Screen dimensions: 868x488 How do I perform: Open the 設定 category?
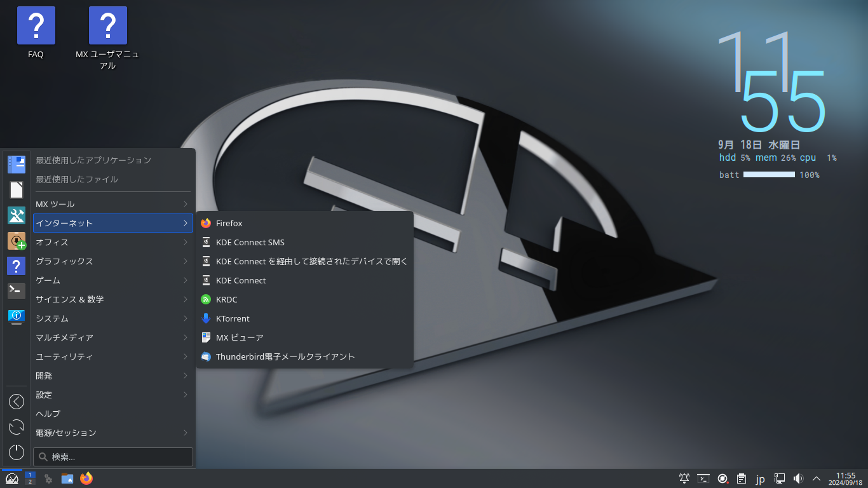(113, 395)
